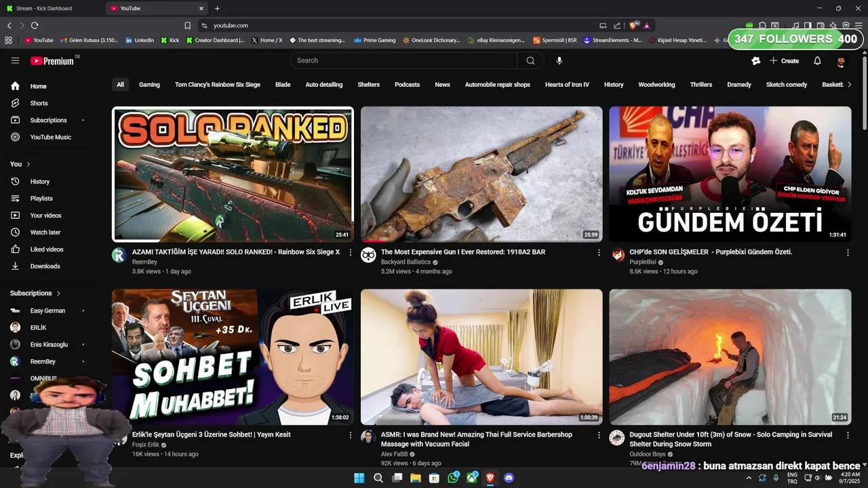This screenshot has height=488, width=868.
Task: Reload the page in browser
Action: pos(35,26)
